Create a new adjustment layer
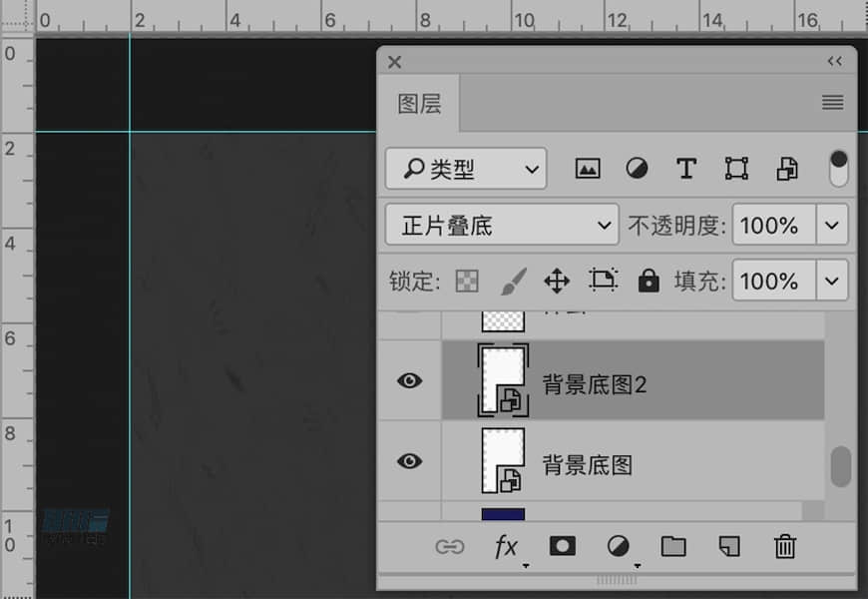 [619, 546]
